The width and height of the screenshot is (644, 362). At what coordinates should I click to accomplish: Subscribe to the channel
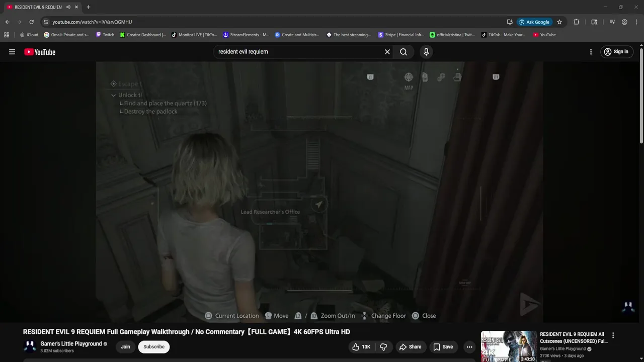coord(154,347)
